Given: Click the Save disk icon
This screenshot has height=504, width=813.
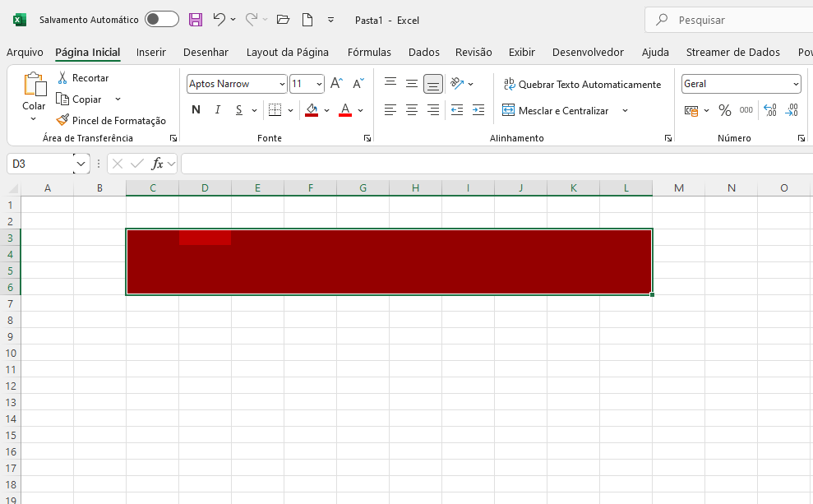Looking at the screenshot, I should click(196, 20).
